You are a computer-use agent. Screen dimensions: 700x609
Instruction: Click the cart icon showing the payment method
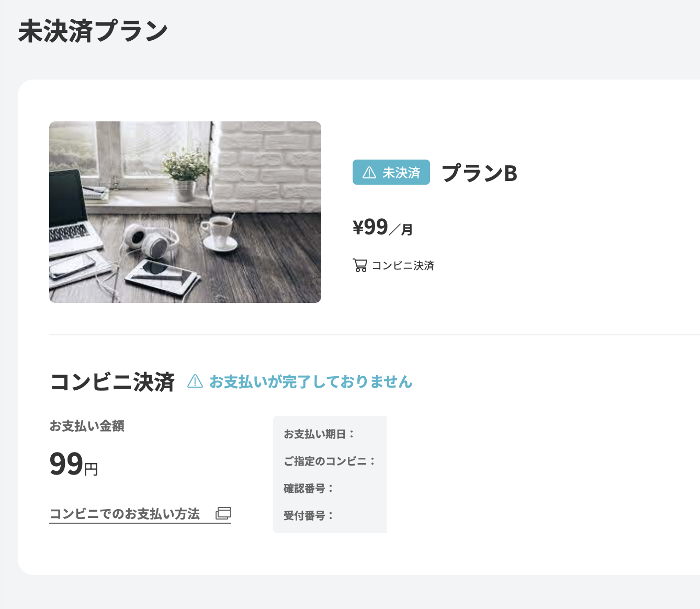coord(359,265)
